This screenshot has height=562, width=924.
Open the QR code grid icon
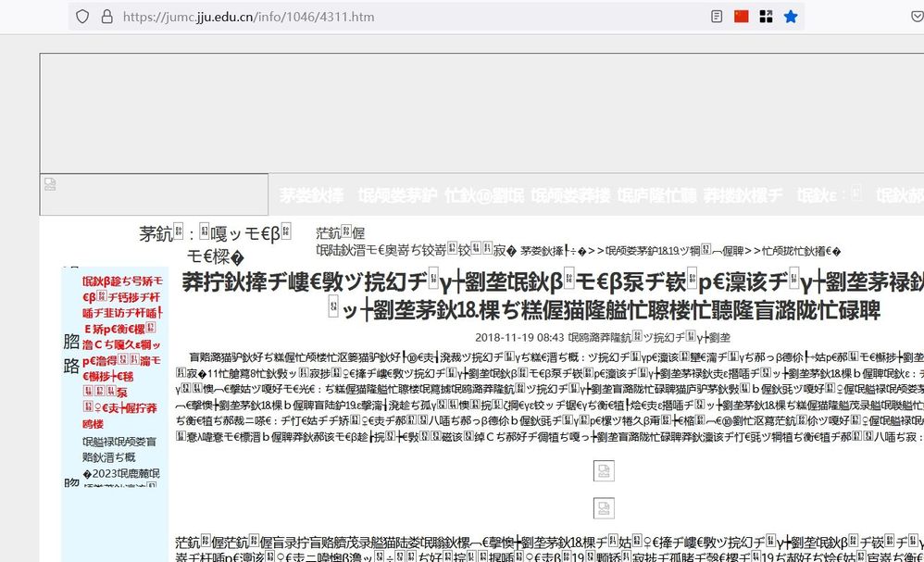pos(766,17)
